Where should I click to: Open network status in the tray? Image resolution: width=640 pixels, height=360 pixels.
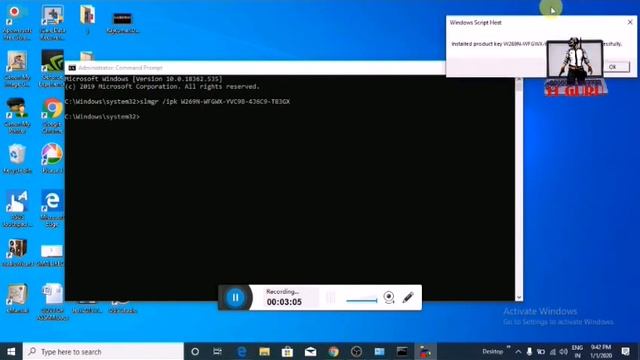pyautogui.click(x=553, y=351)
